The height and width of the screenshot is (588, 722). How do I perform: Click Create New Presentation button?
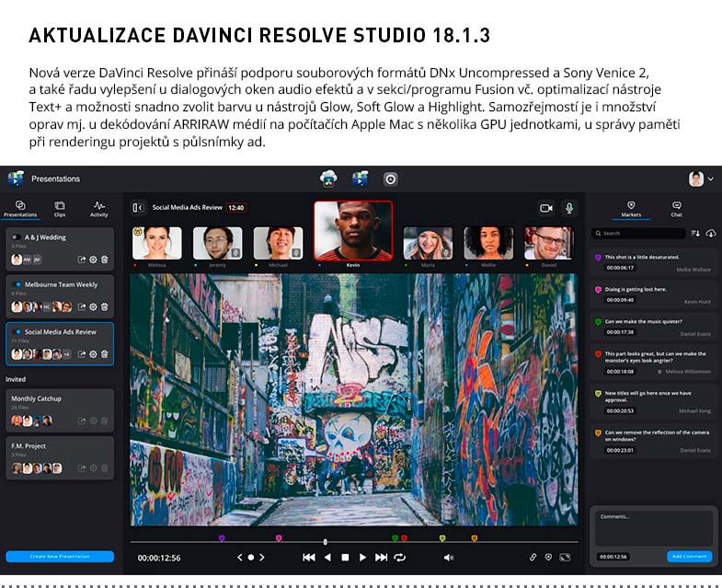coord(60,557)
